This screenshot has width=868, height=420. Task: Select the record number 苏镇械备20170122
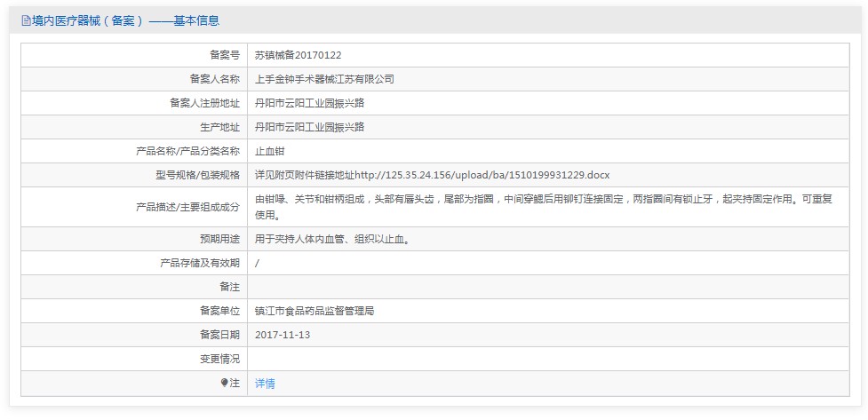click(298, 55)
